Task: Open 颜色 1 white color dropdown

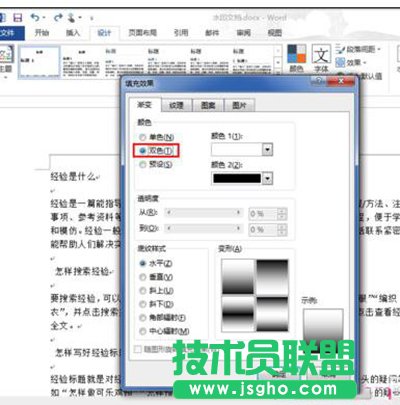Action: tap(267, 150)
